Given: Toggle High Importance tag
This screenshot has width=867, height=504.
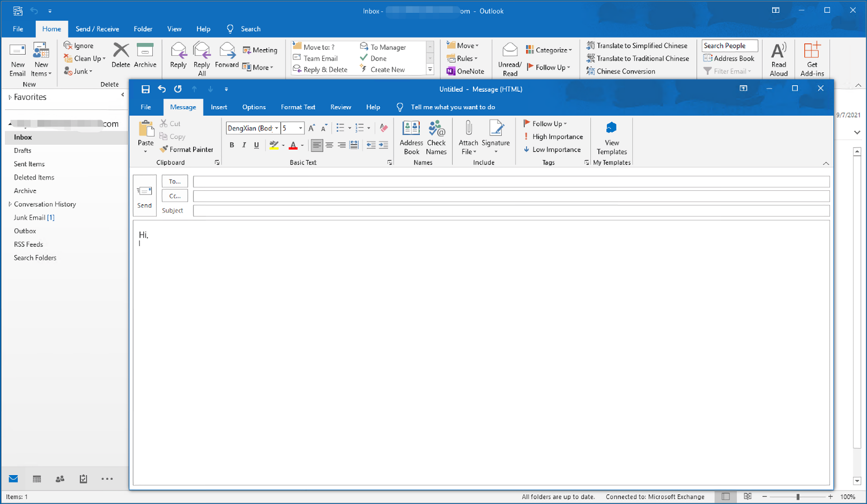Looking at the screenshot, I should pos(553,137).
